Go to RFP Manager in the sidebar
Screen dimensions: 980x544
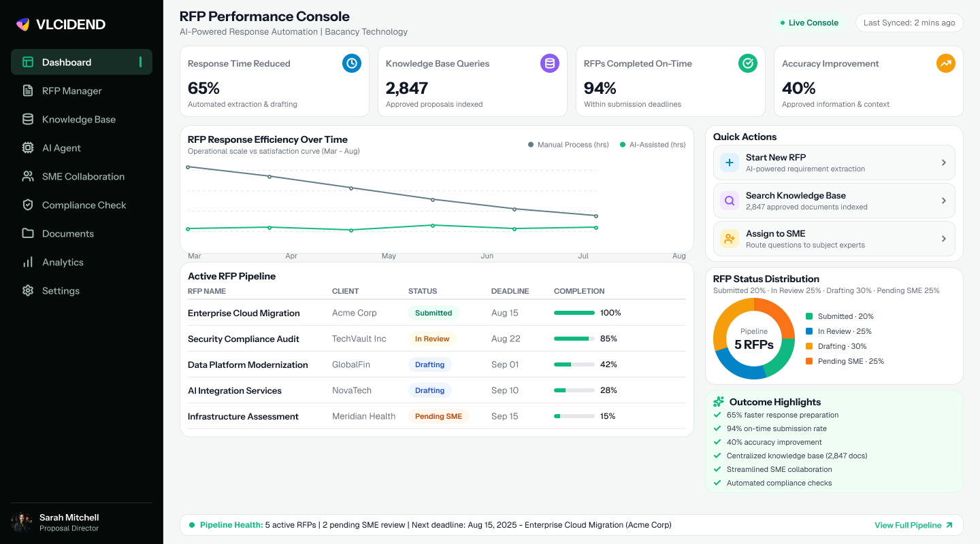click(82, 90)
